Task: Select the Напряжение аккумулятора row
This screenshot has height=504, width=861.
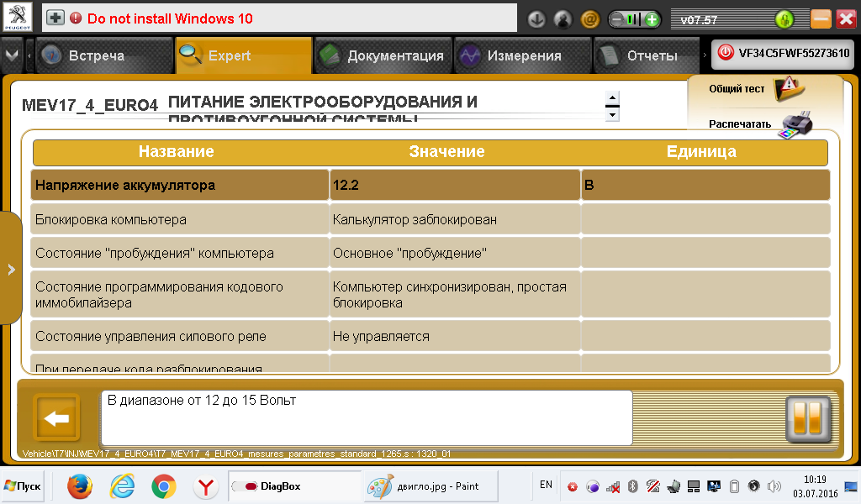Action: [430, 185]
